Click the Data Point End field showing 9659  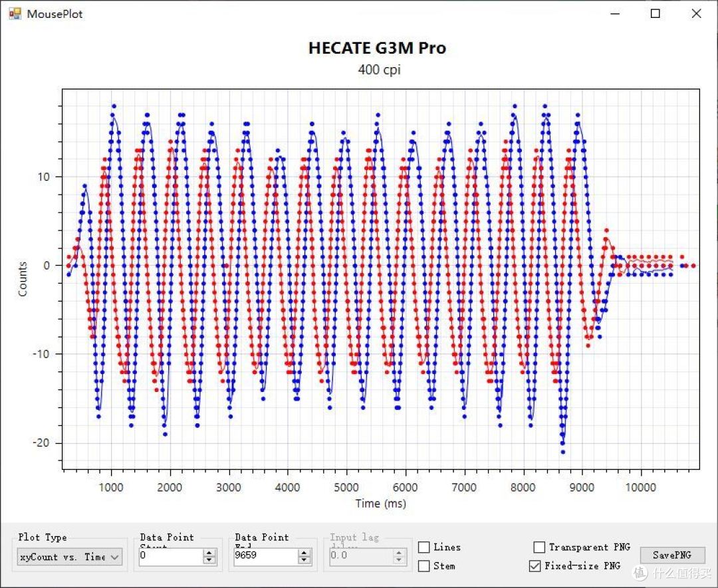[x=265, y=556]
